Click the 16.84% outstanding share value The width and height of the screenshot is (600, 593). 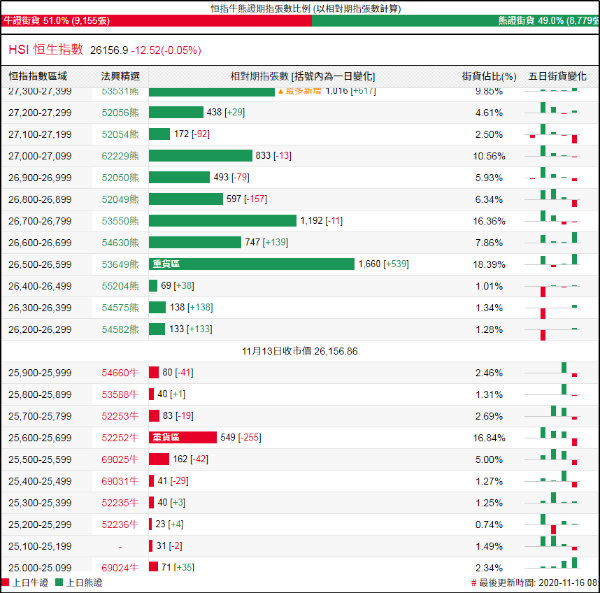(x=489, y=438)
